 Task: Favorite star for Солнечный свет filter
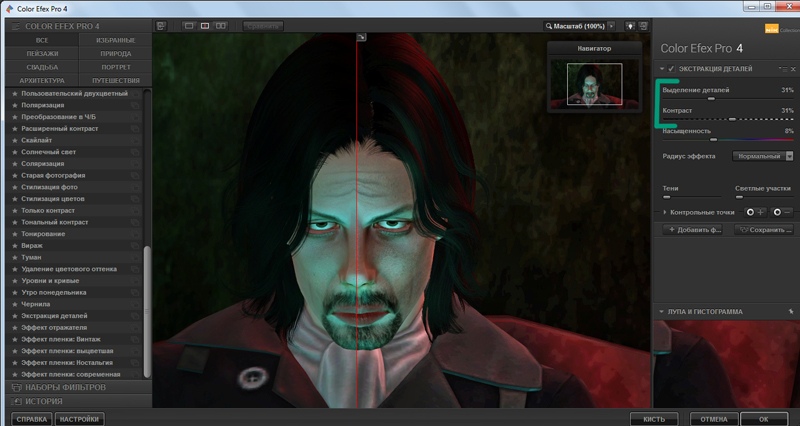(x=15, y=152)
